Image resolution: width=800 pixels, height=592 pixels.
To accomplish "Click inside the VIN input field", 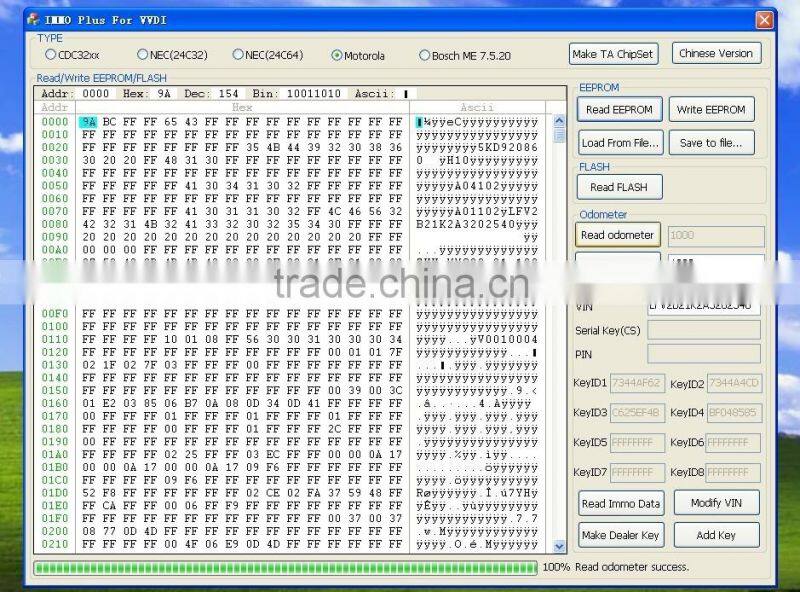I will point(705,307).
